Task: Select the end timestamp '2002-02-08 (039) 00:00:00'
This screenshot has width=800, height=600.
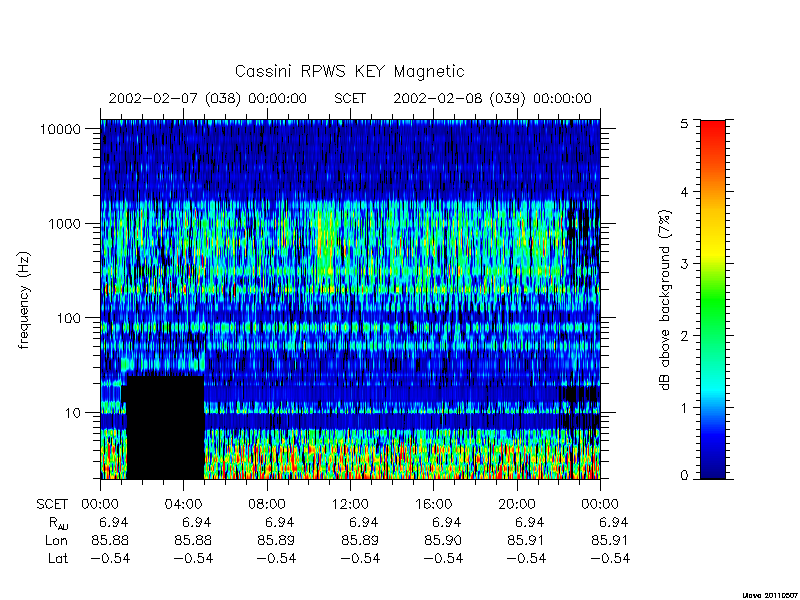Action: 492,98
